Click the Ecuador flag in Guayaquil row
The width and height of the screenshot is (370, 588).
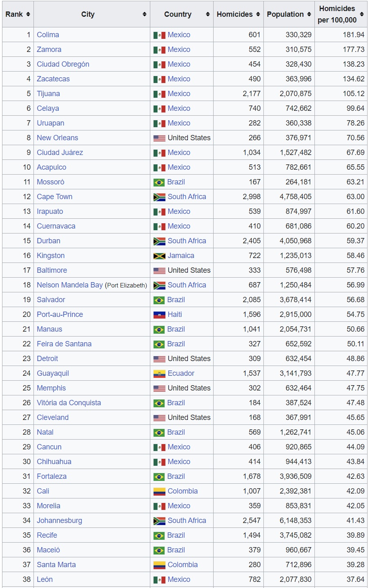159,374
